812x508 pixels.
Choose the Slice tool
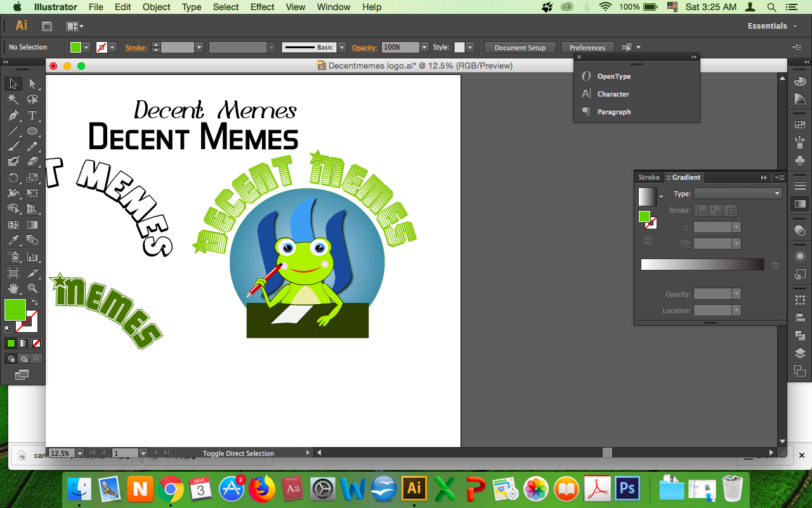click(32, 272)
